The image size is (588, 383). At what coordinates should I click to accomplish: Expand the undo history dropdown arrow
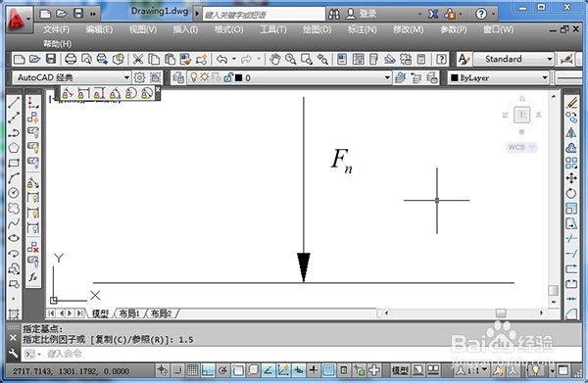234,59
